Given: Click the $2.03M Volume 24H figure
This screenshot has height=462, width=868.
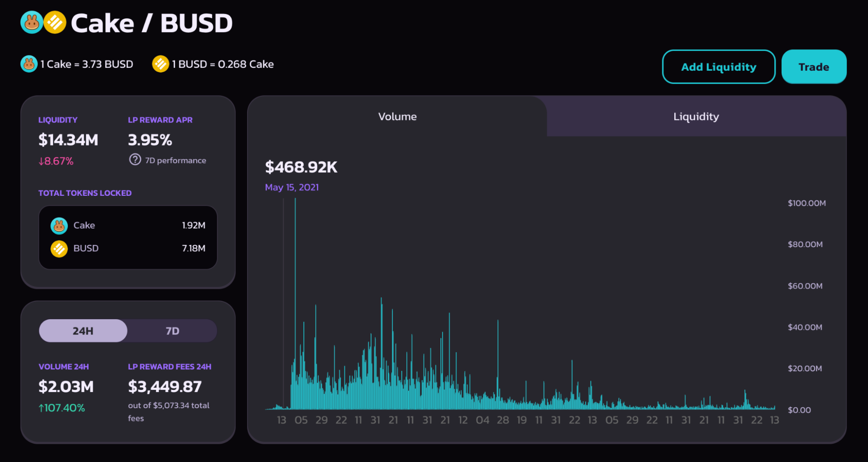Looking at the screenshot, I should coord(66,386).
